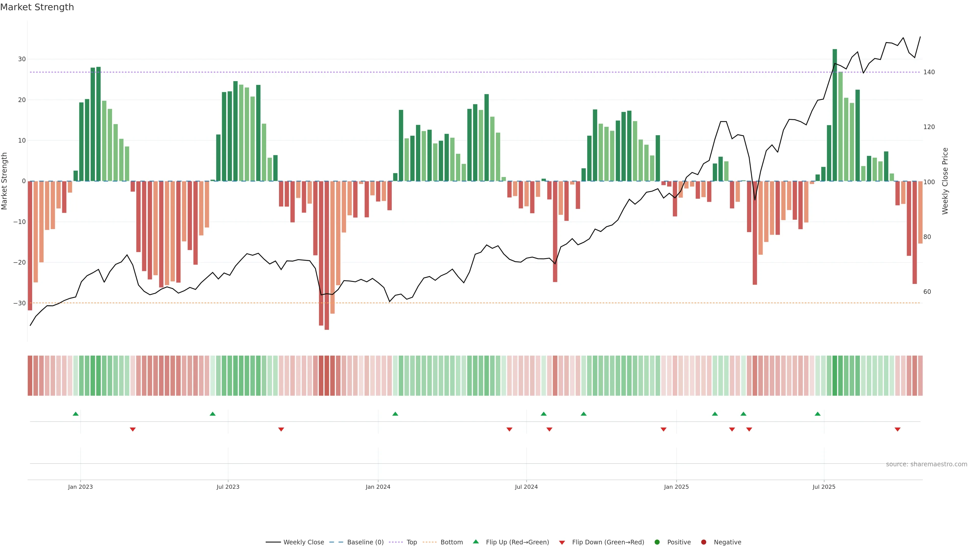Click the red flip-down marker after Jan 2023
Viewport: 980px width, 551px height.
133,429
